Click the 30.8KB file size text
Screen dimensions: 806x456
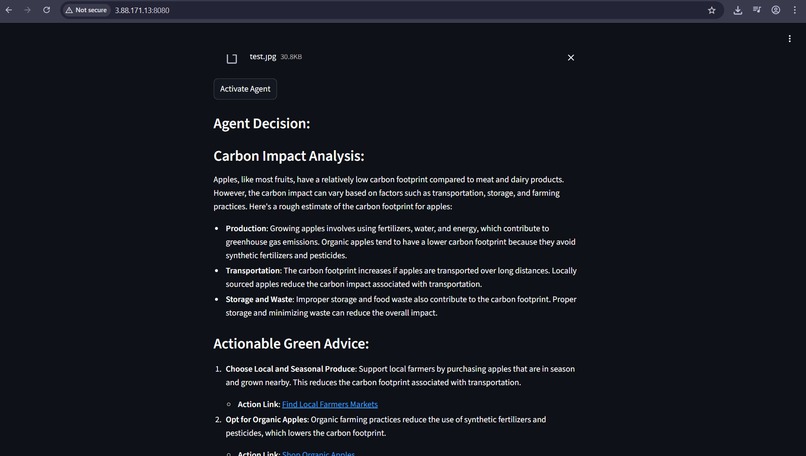pos(291,57)
